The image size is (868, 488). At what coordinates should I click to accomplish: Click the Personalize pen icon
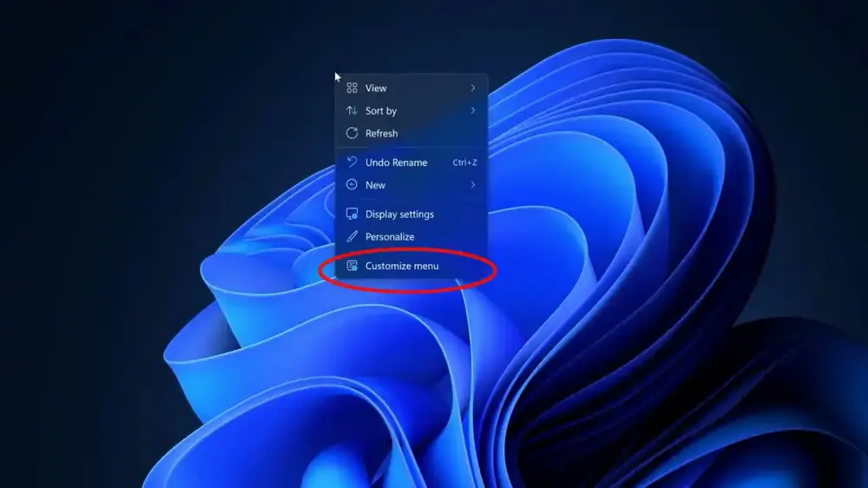(352, 236)
